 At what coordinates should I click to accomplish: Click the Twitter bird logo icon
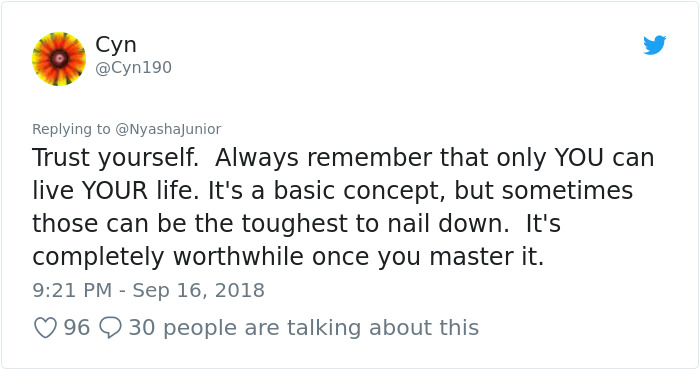(654, 45)
